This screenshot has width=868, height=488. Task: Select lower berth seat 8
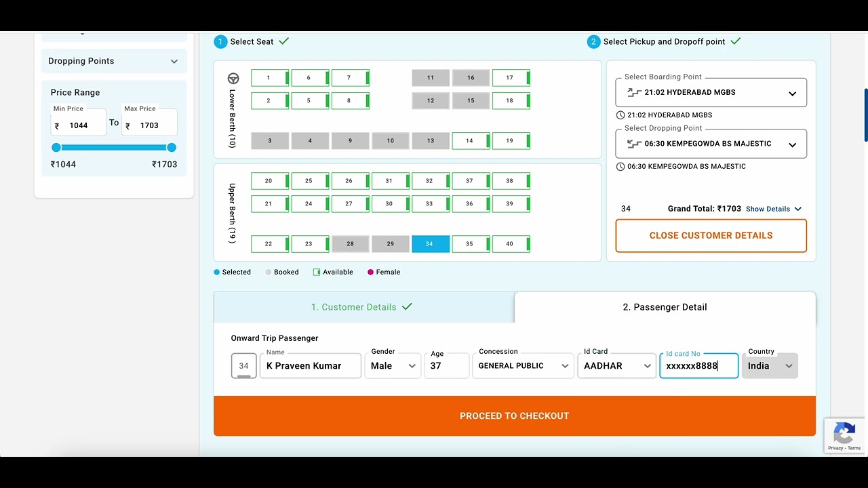tap(351, 101)
